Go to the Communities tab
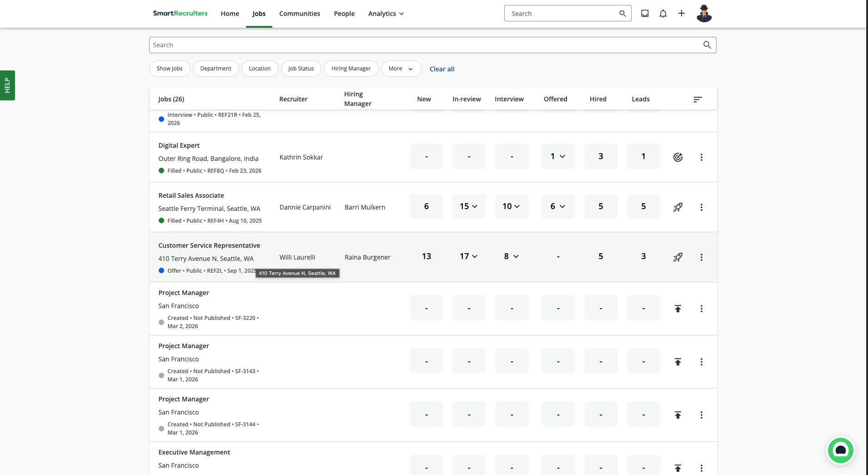Screen dimensions: 868x475 point(300,14)
